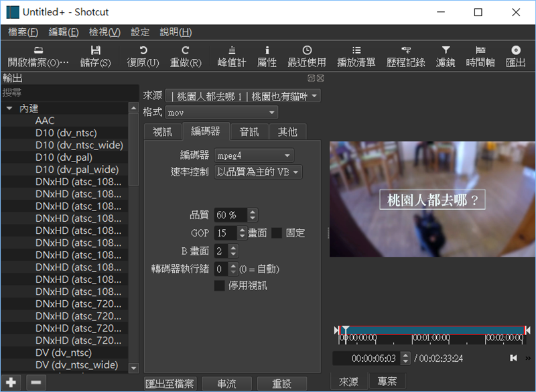The width and height of the screenshot is (536, 392).
Task: Click the 匯出至檔案 export file button
Action: coord(171,384)
